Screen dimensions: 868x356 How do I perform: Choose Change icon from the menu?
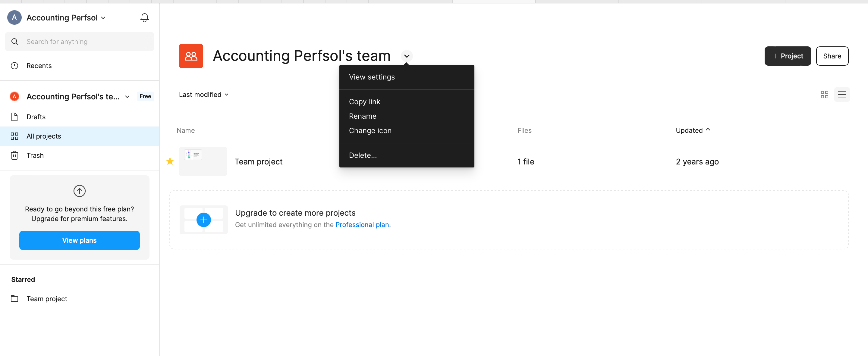(x=407, y=131)
